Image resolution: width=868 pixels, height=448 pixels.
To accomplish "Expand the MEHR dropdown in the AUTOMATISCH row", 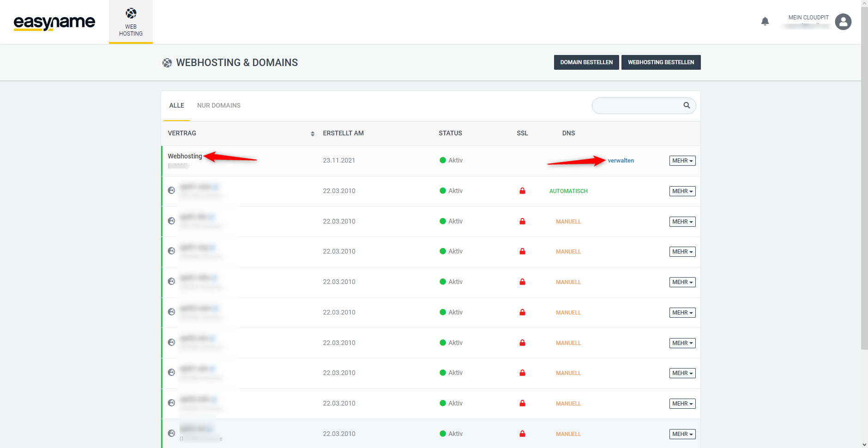I will (x=682, y=191).
